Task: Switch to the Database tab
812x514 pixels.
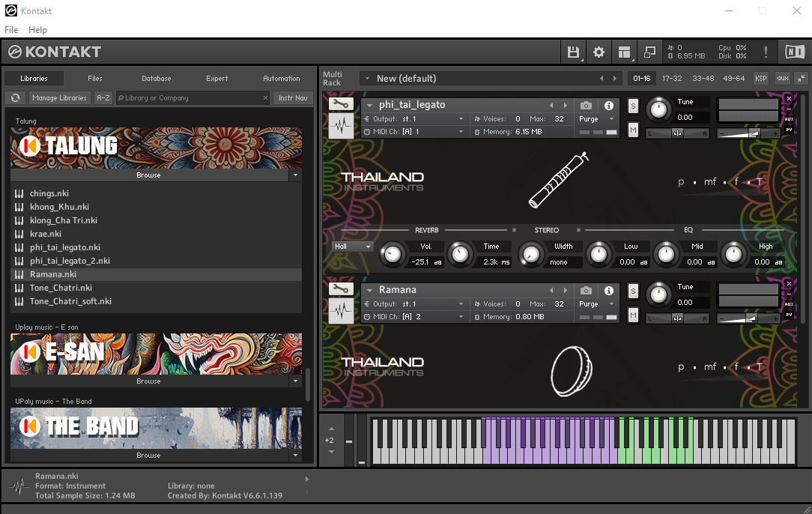Action: pos(157,78)
